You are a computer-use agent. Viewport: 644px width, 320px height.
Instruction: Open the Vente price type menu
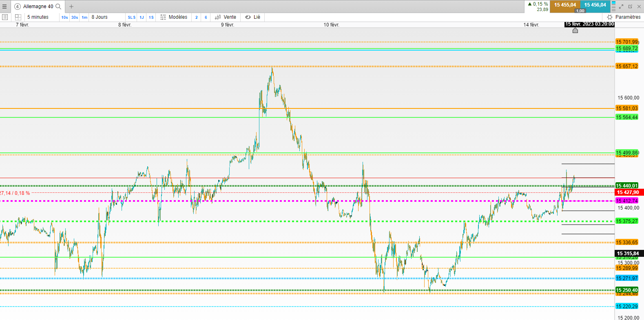pyautogui.click(x=230, y=17)
